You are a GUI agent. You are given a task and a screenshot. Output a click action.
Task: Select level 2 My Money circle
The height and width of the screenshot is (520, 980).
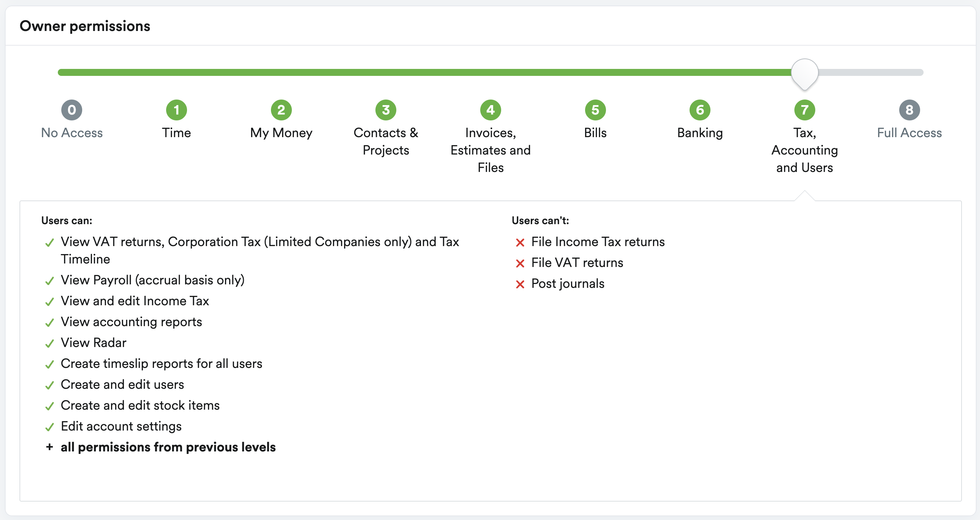tap(281, 110)
